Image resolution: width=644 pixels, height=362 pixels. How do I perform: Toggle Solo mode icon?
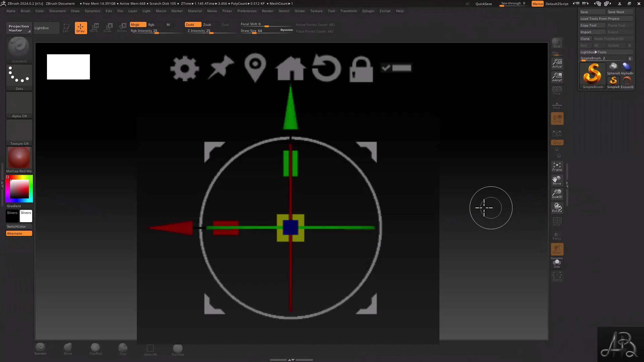point(557,264)
